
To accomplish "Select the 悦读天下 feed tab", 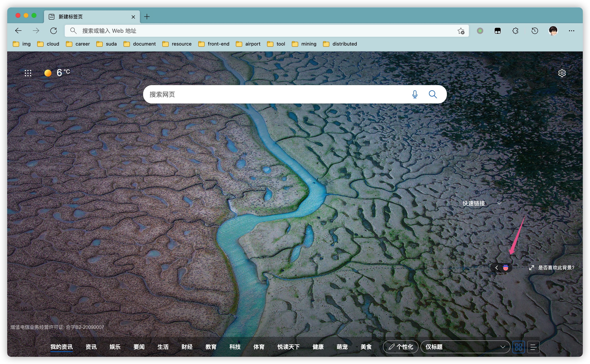I will pyautogui.click(x=288, y=347).
